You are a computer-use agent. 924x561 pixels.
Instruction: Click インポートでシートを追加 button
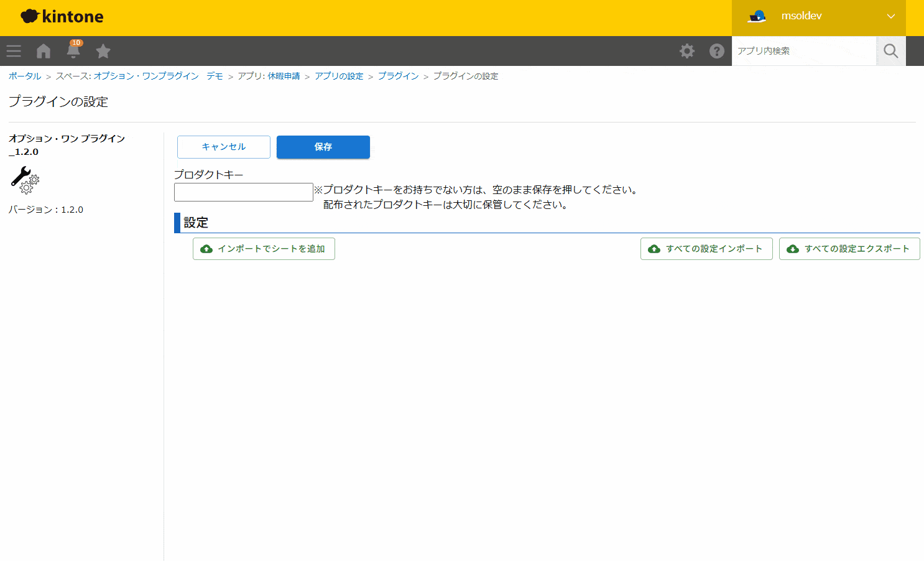point(264,249)
